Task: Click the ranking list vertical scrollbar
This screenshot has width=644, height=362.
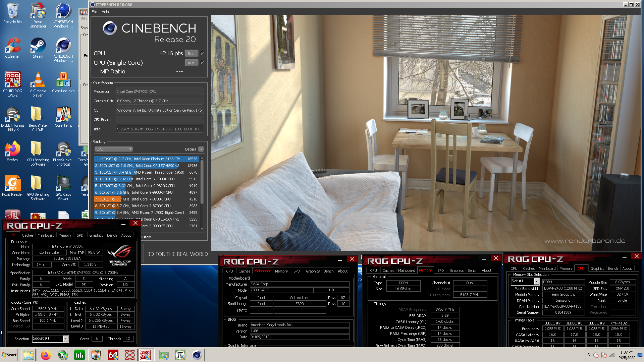Action: pyautogui.click(x=202, y=193)
